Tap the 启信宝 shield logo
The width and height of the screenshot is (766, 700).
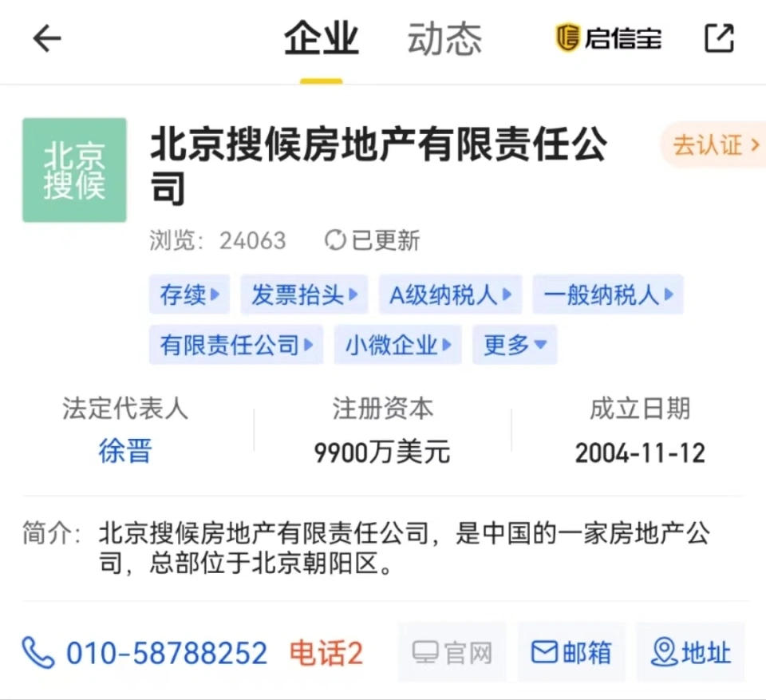point(567,38)
